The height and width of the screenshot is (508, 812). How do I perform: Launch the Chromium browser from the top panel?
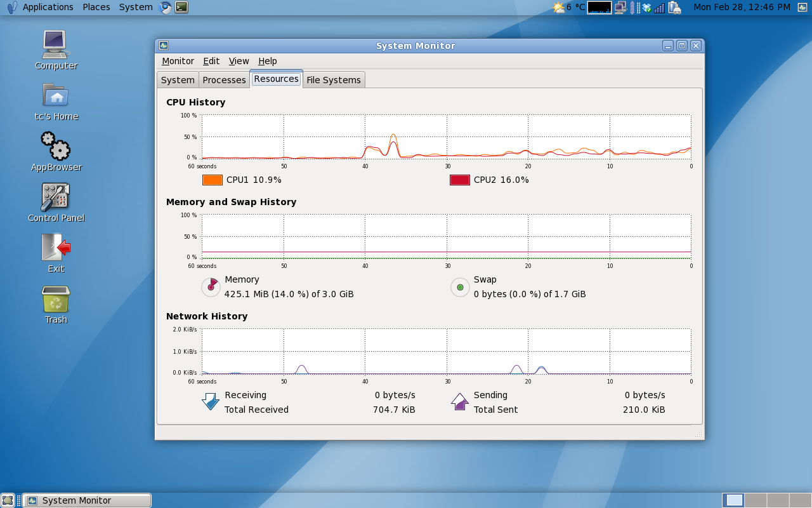click(166, 8)
